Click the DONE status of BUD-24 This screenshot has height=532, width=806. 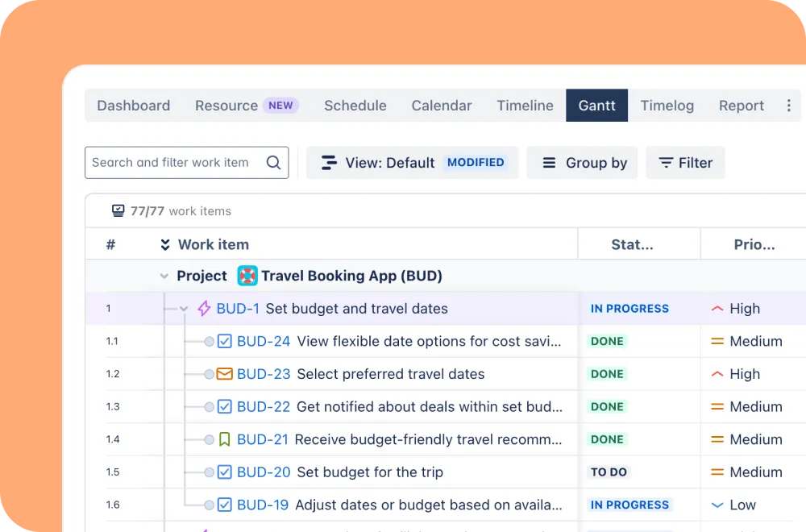[x=607, y=341]
